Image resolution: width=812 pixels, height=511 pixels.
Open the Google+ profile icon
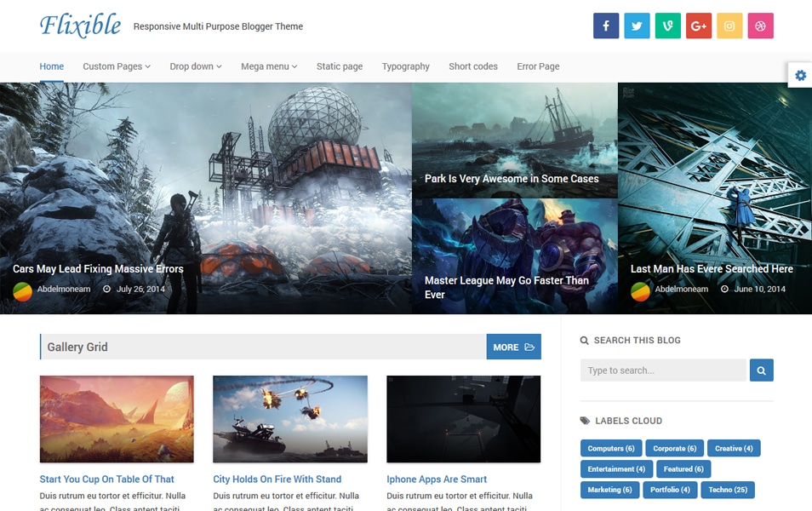[698, 26]
